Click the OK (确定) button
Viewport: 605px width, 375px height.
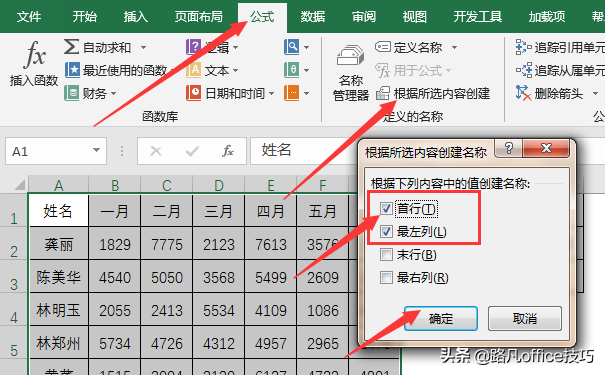[441, 318]
